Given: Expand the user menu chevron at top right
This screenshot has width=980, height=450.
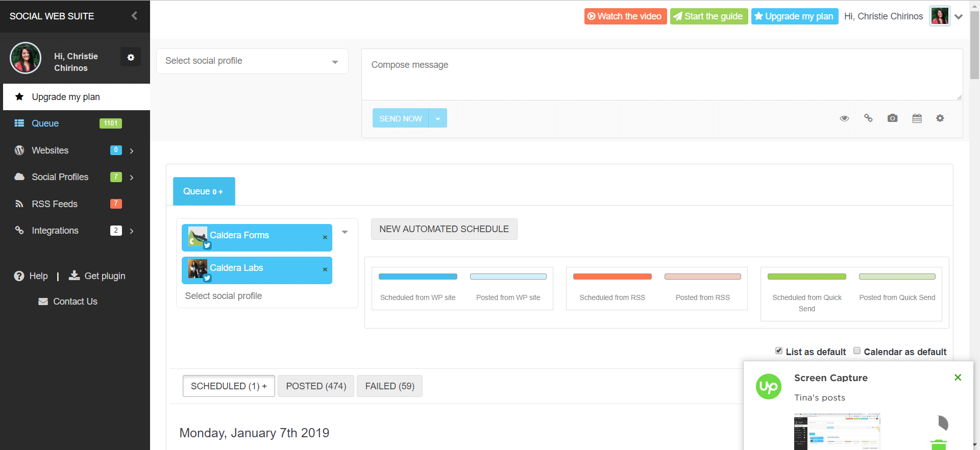Looking at the screenshot, I should click(x=959, y=16).
